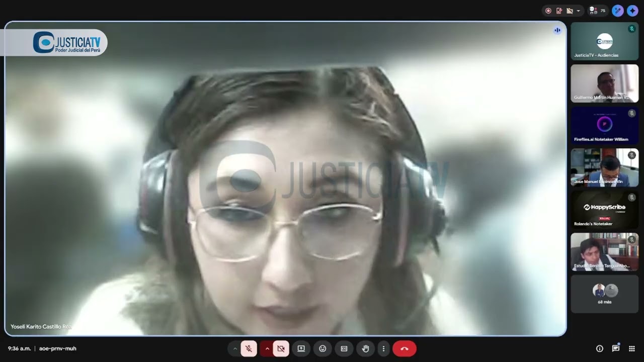Click the muted mic icon on HappyScribe tile
Screen dimensions: 644x362
[x=631, y=198]
